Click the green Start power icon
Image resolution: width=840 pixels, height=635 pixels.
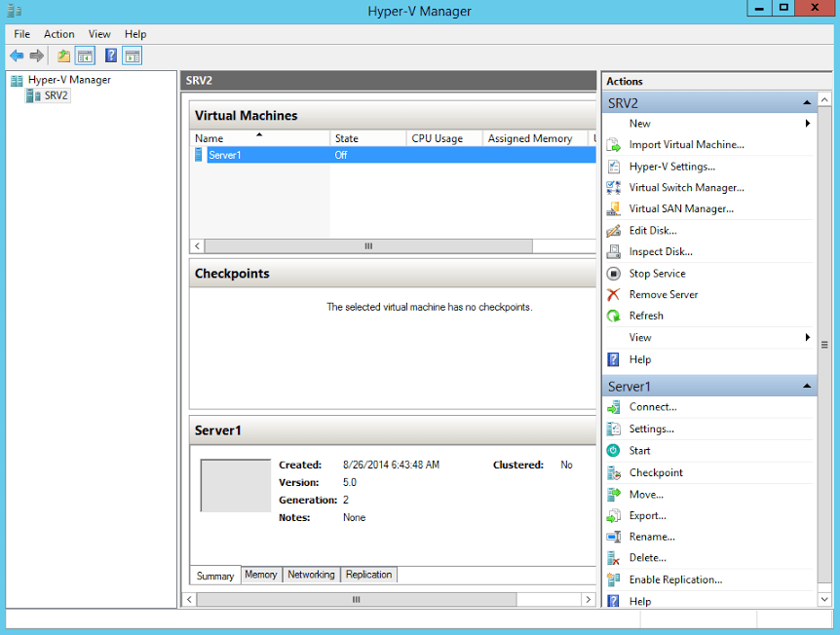(x=613, y=451)
